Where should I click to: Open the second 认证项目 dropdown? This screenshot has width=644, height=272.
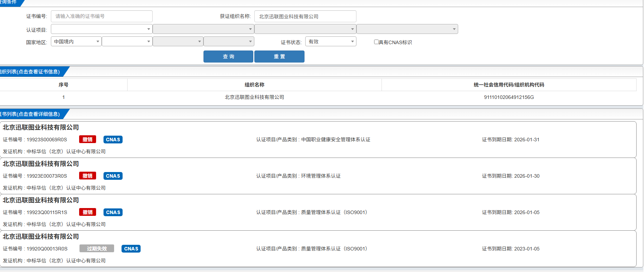(x=203, y=29)
